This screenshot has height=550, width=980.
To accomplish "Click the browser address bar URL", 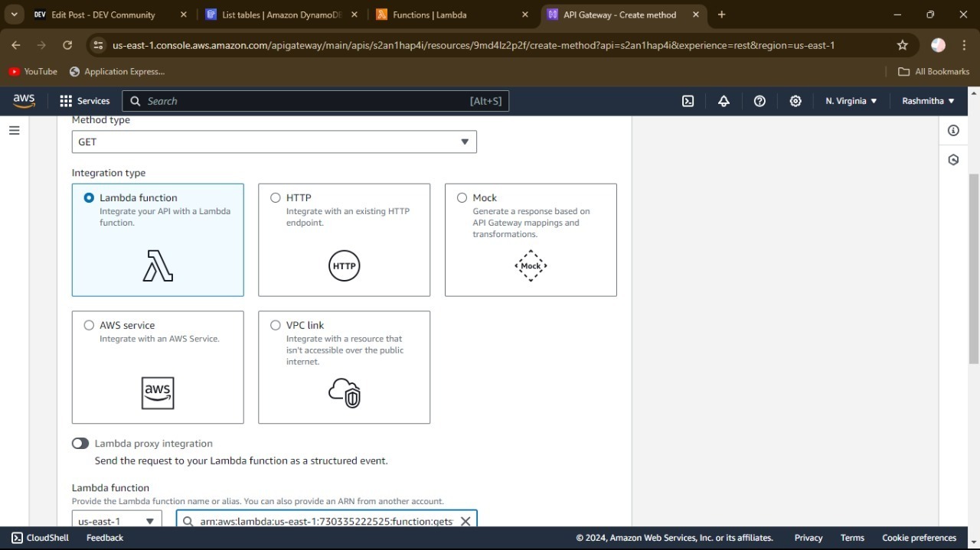I will point(473,45).
